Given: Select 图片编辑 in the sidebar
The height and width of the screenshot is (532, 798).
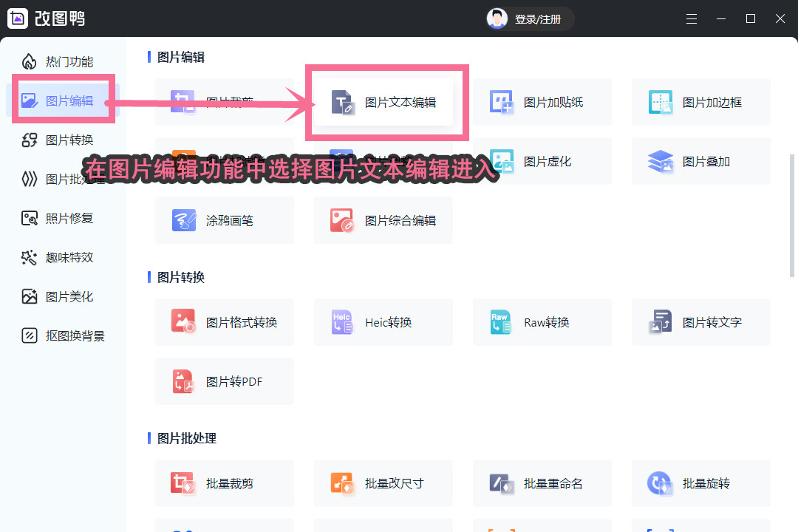Looking at the screenshot, I should 62,100.
